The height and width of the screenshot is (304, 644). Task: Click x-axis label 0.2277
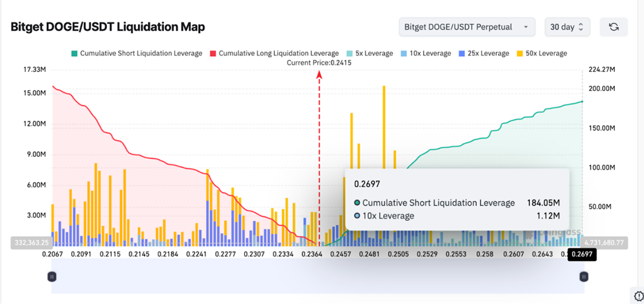226,255
